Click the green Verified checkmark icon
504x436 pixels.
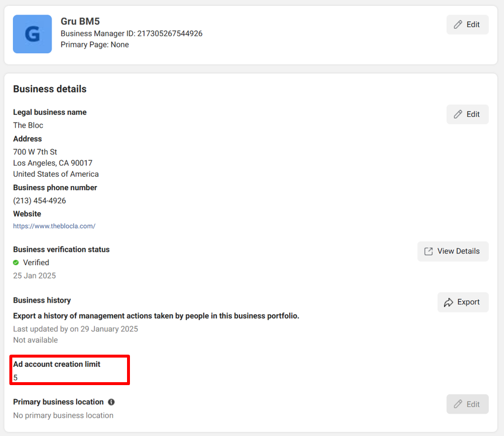[x=16, y=263]
